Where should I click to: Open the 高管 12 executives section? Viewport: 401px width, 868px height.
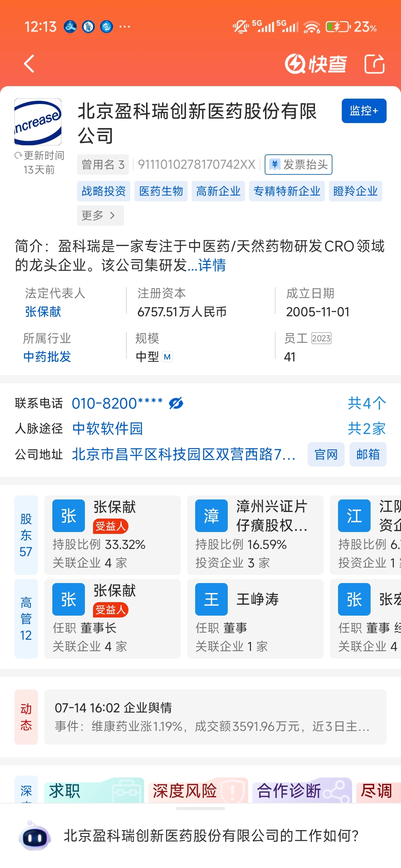(x=26, y=618)
